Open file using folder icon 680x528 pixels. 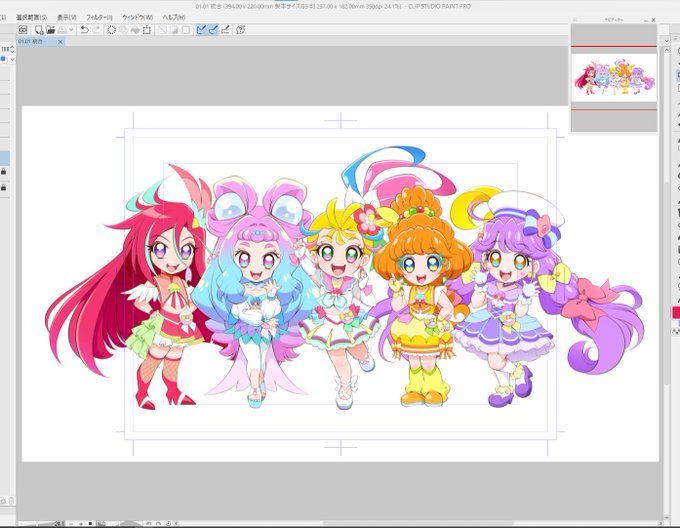50,29
